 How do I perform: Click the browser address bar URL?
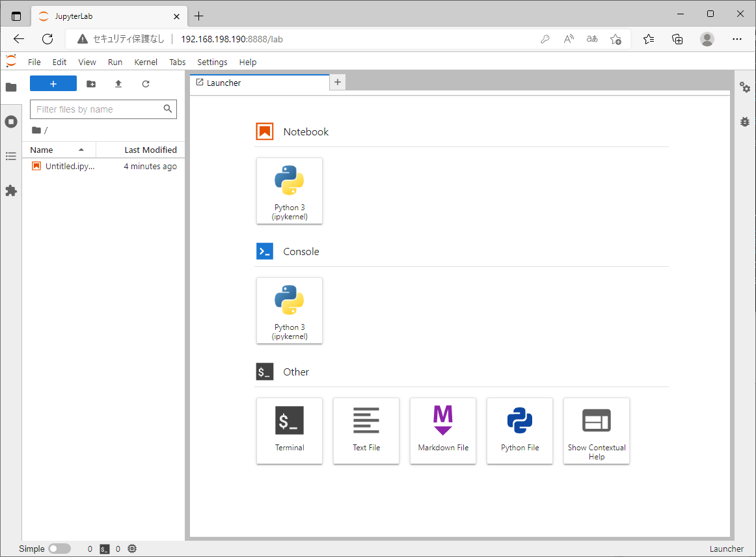click(232, 39)
